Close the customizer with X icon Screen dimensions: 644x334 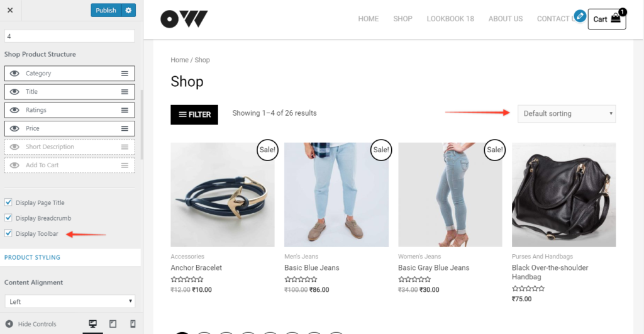tap(10, 10)
